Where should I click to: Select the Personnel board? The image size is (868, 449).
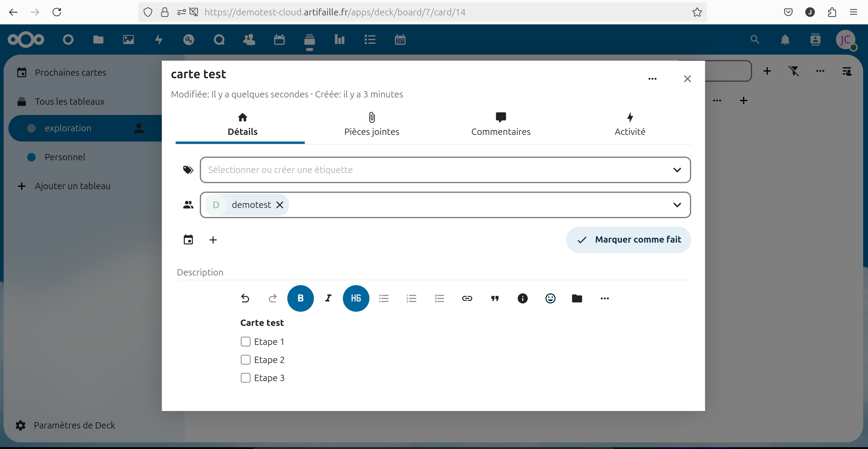click(x=65, y=157)
